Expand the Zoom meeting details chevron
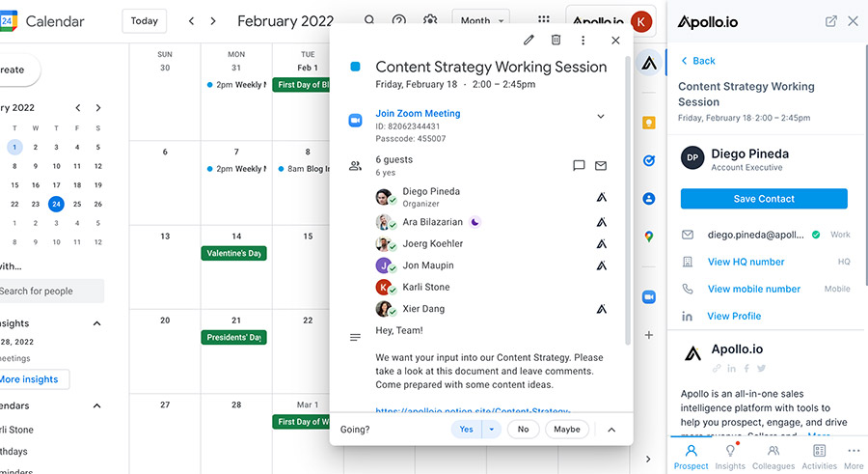Screen dimensions: 868x474 [601, 117]
